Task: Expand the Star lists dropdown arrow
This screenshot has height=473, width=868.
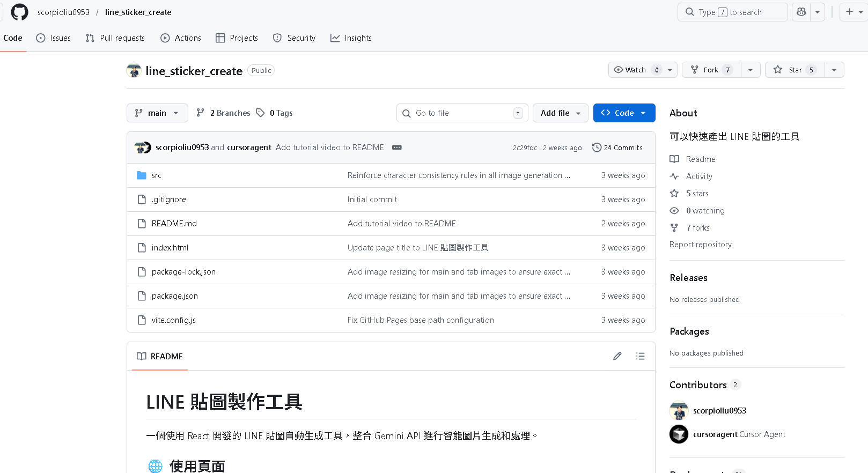Action: [834, 70]
